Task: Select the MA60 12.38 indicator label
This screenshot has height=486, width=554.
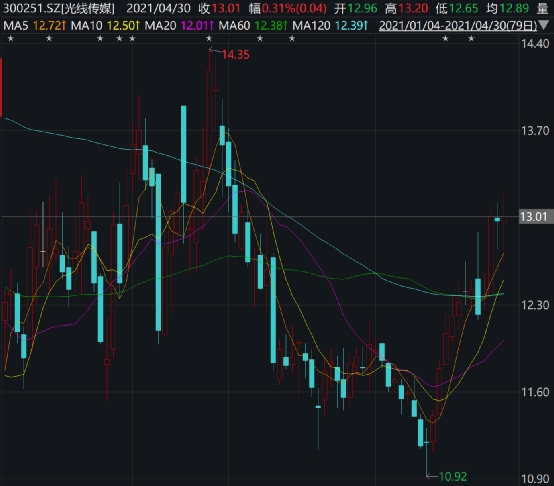Action: point(253,25)
